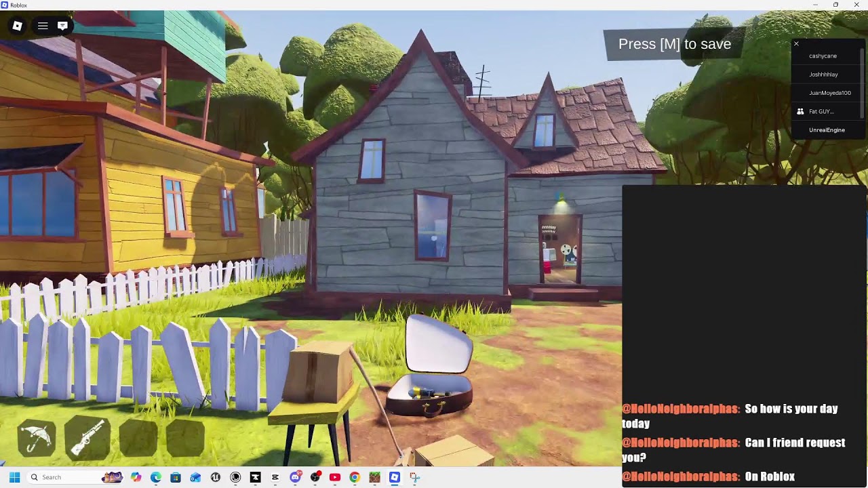Open Outlook from taskbar
This screenshot has width=868, height=488.
[195, 477]
